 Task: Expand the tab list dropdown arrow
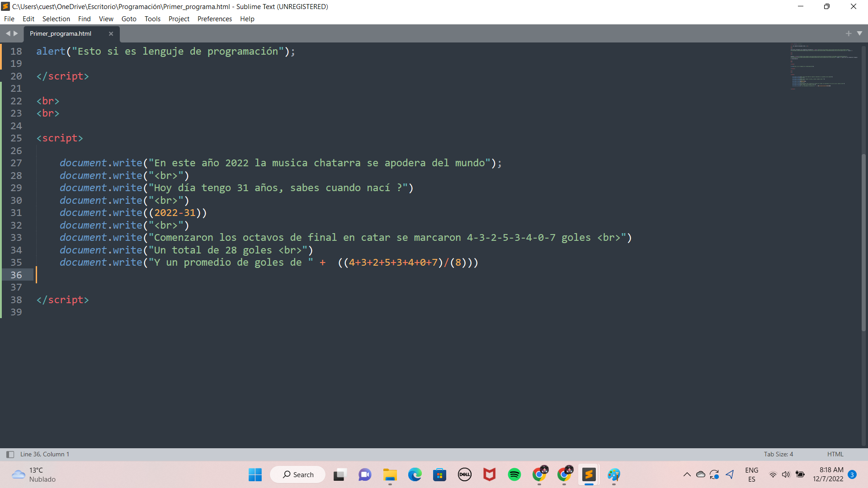(859, 33)
